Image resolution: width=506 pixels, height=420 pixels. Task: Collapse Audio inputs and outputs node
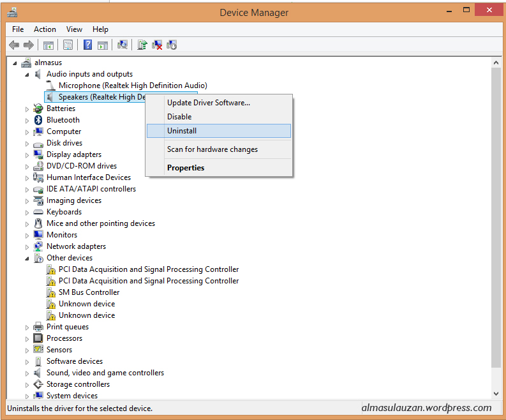pyautogui.click(x=27, y=75)
